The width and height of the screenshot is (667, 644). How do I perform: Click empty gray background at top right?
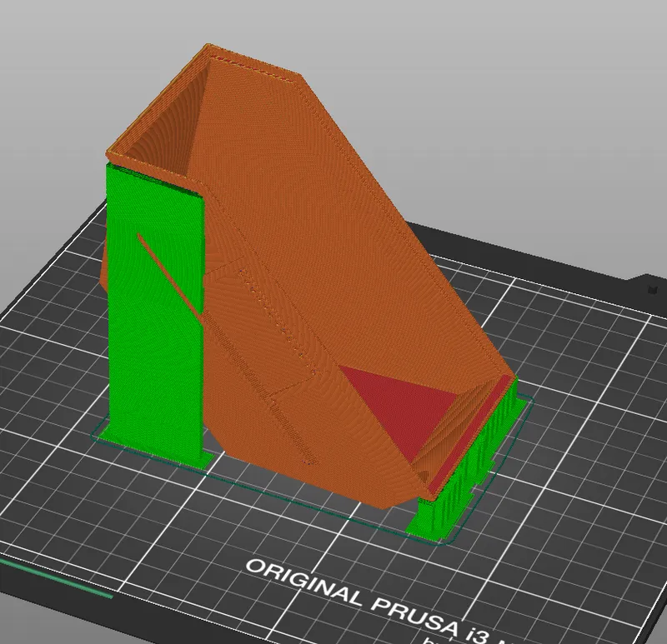[567, 83]
